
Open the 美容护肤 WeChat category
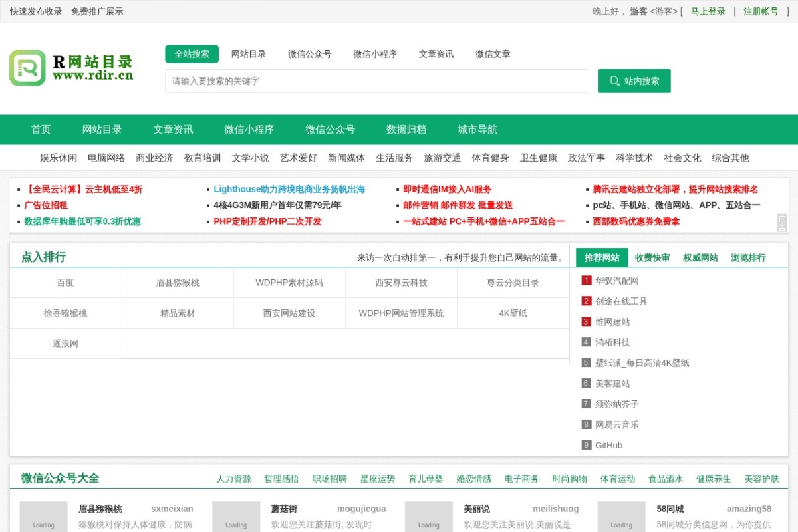(x=761, y=479)
